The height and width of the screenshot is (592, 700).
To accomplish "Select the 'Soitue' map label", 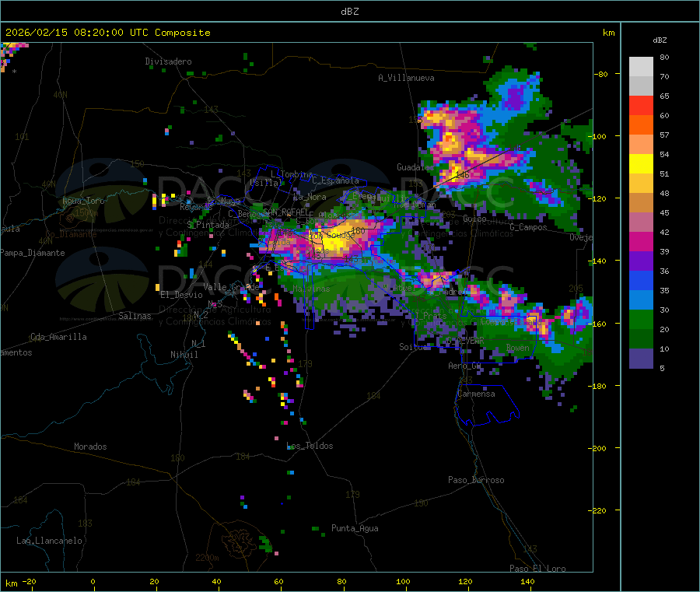I will 414,347.
